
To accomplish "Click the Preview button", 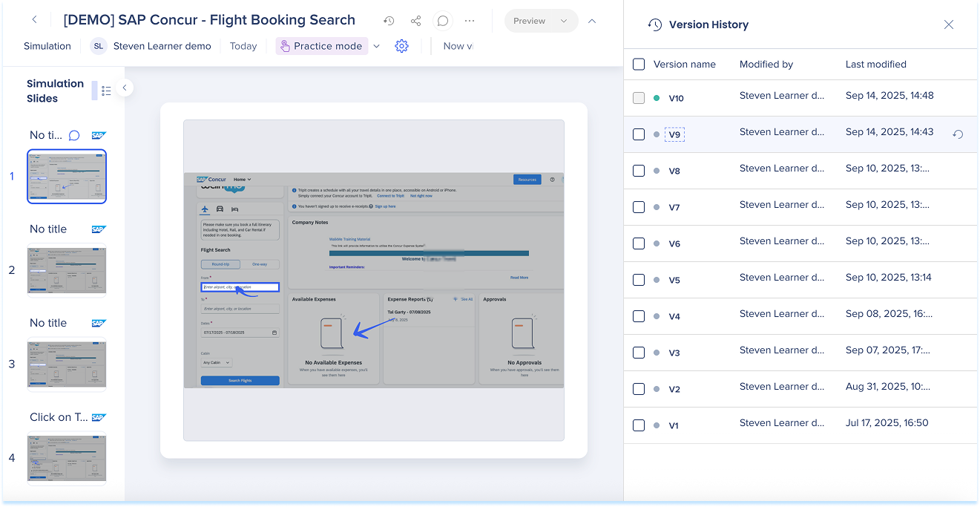I will coord(530,21).
